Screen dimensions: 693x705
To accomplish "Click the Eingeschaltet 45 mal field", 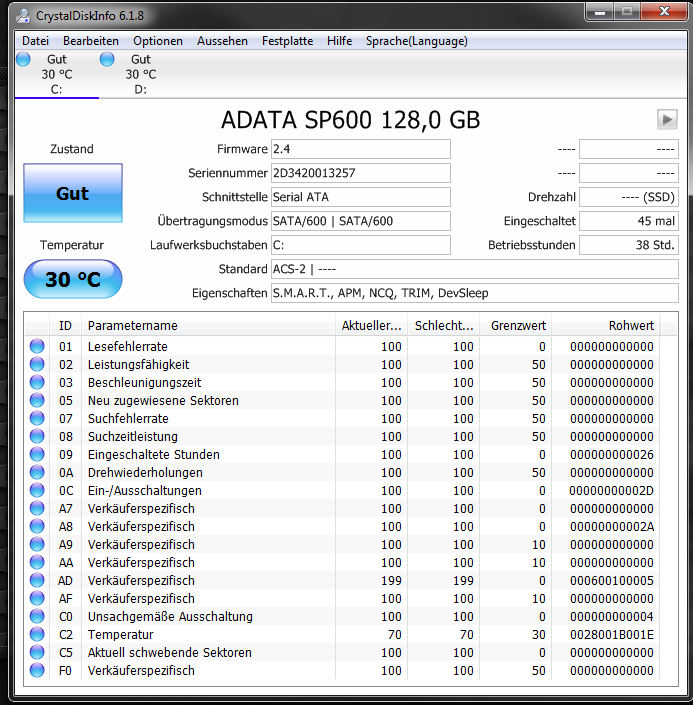I will click(x=629, y=221).
